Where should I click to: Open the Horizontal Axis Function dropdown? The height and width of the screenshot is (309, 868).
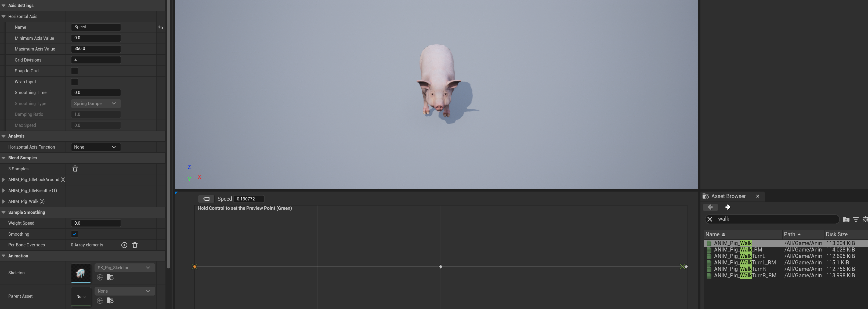[96, 147]
